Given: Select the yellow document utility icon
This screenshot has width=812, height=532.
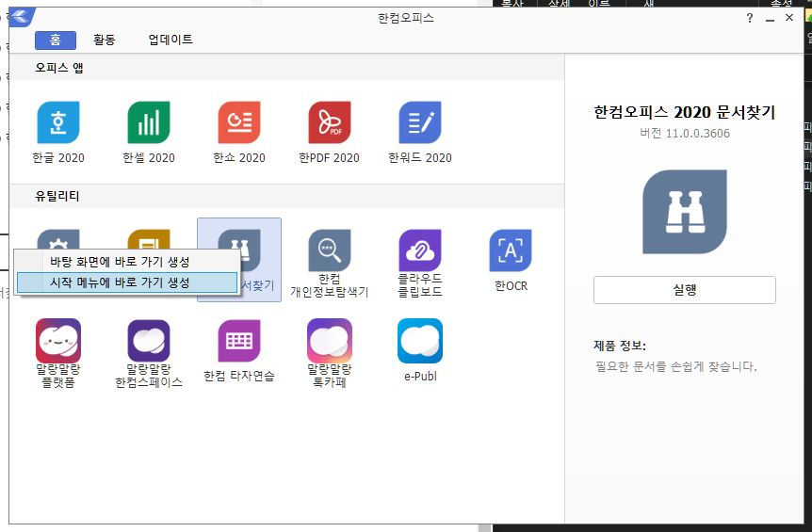Looking at the screenshot, I should pyautogui.click(x=149, y=239).
